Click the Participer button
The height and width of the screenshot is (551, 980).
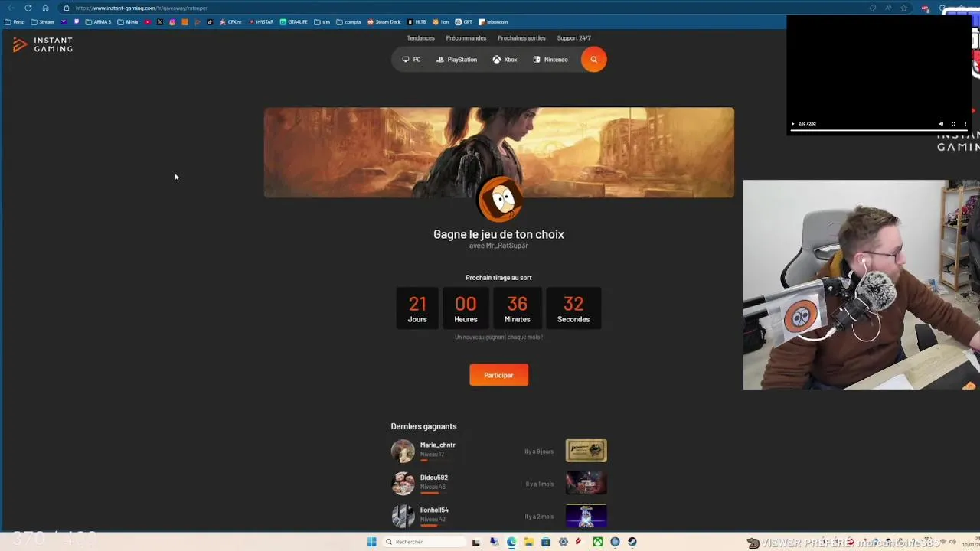pyautogui.click(x=498, y=375)
